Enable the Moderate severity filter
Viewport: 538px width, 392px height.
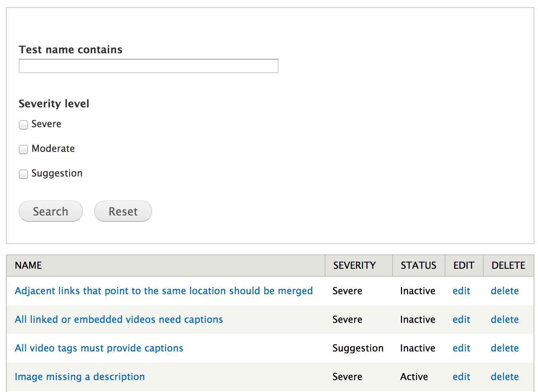click(23, 149)
